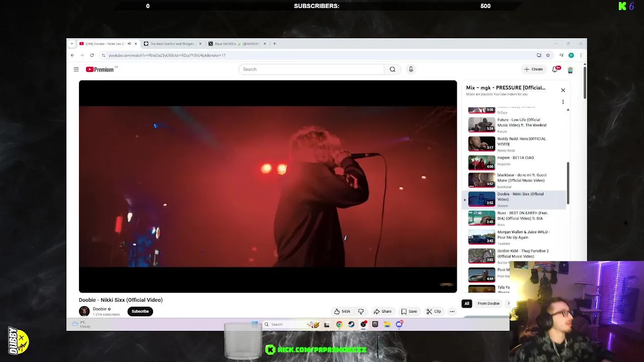Screen dimensions: 644x362
Task: Open the Windows Start button
Action: 255,324
